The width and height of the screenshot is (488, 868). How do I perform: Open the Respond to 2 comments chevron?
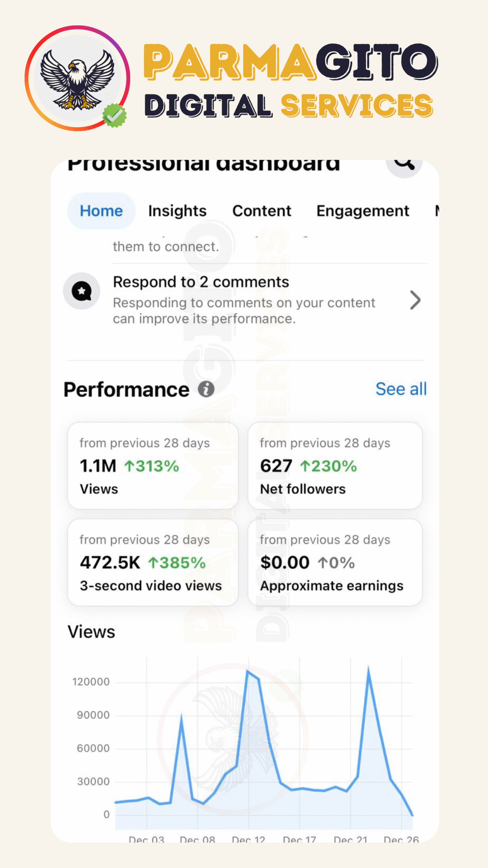(415, 300)
